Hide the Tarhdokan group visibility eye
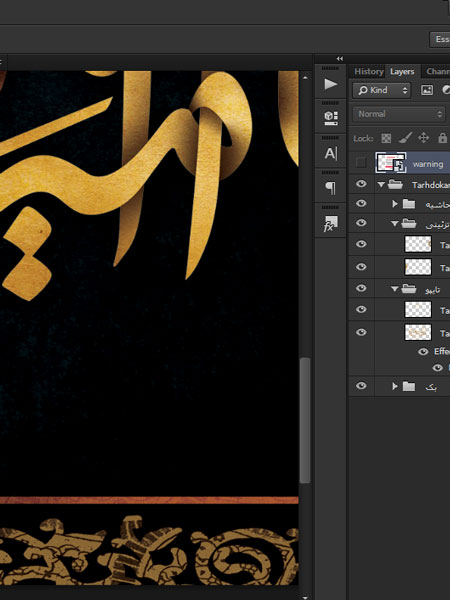Viewport: 450px width, 600px height. [361, 184]
